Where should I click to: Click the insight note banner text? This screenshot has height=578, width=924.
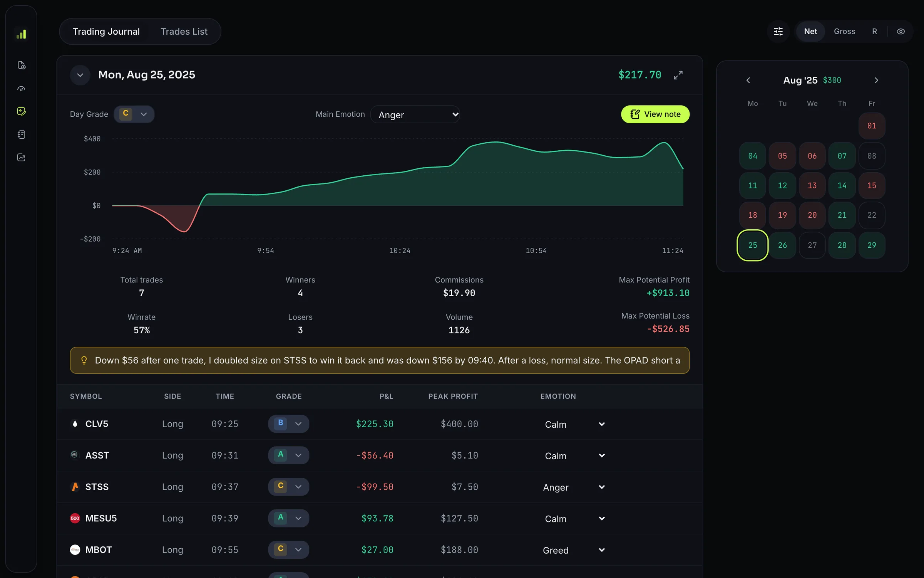click(x=387, y=360)
